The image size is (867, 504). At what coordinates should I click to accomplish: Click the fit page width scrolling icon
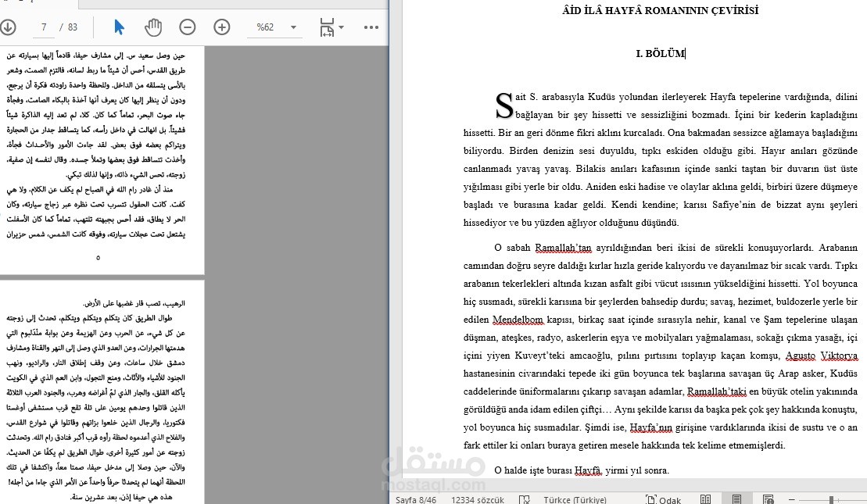pyautogui.click(x=327, y=27)
